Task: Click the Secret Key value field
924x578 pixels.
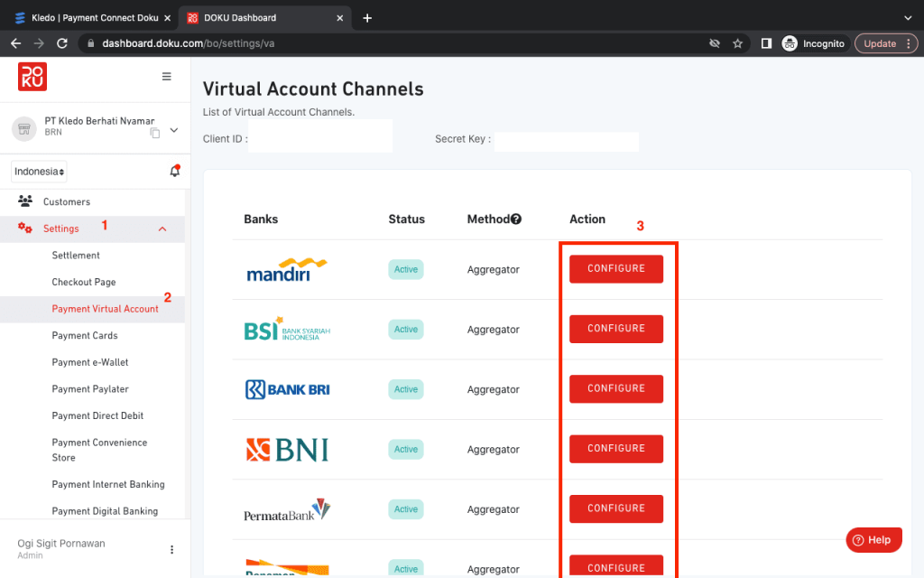Action: click(x=567, y=142)
